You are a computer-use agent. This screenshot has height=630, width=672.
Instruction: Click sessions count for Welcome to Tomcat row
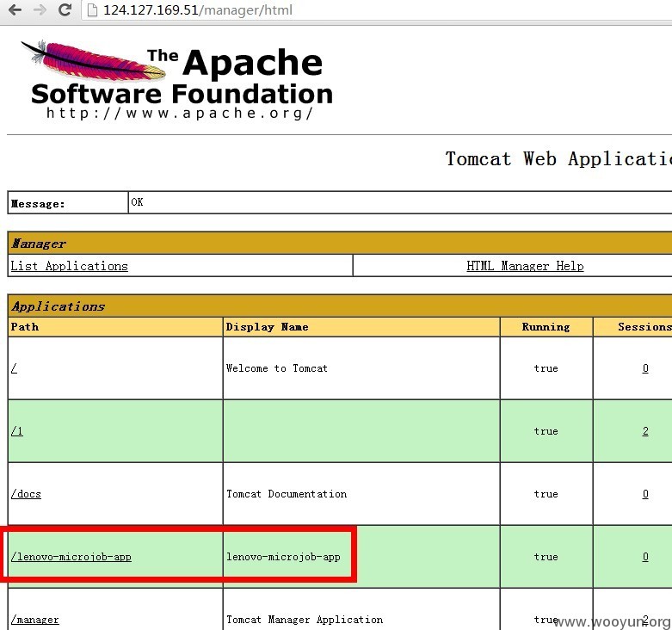click(x=645, y=368)
